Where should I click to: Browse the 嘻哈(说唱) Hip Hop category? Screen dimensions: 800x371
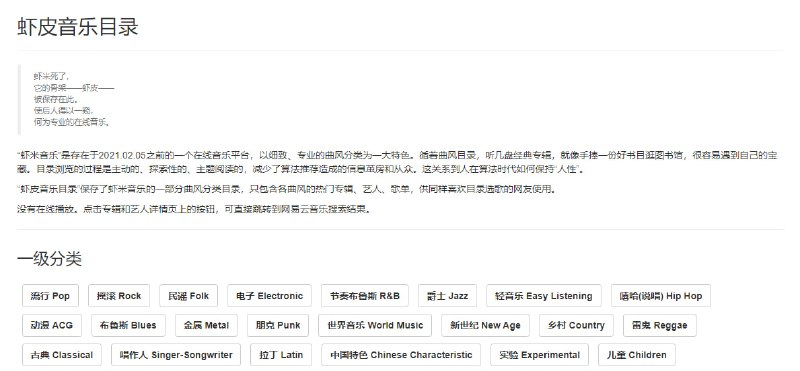click(661, 295)
